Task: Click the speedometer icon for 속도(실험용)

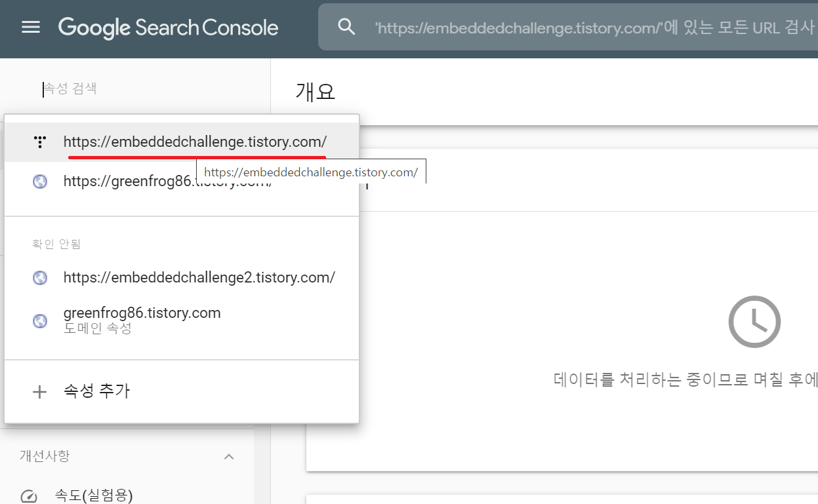Action: click(x=30, y=496)
